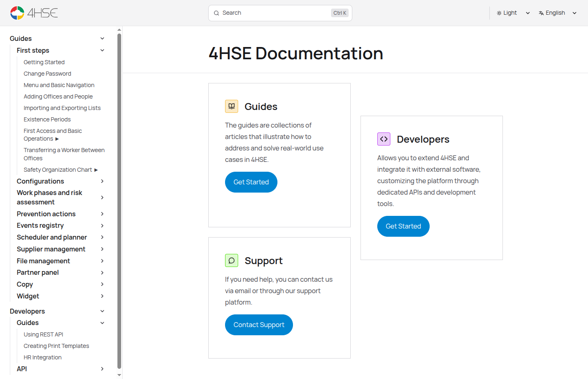Image resolution: width=588 pixels, height=379 pixels.
Task: Expand the Copy group
Action: (61, 284)
